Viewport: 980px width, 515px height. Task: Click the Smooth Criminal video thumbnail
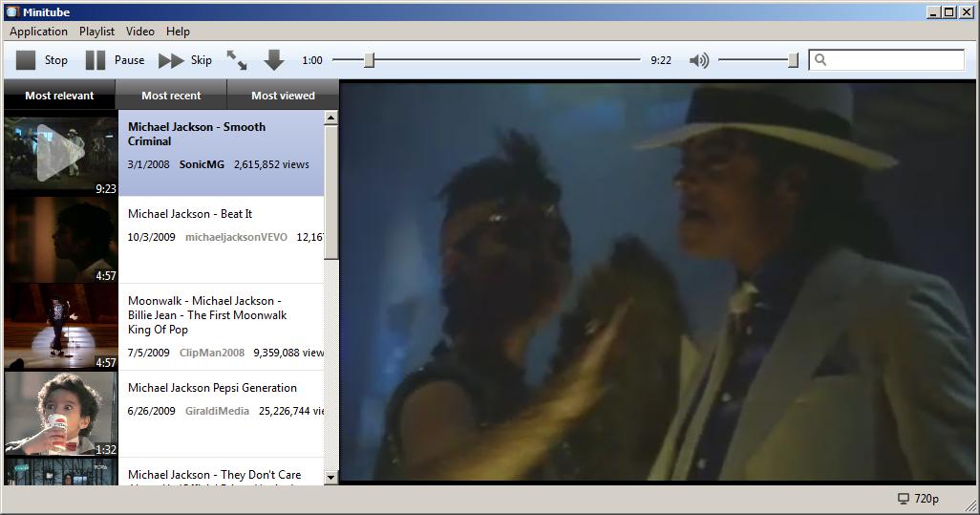(x=61, y=153)
